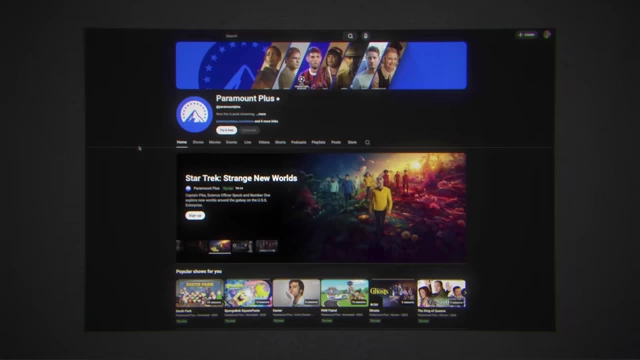Open the paramountplus.com link
640x360 pixels.
click(235, 121)
